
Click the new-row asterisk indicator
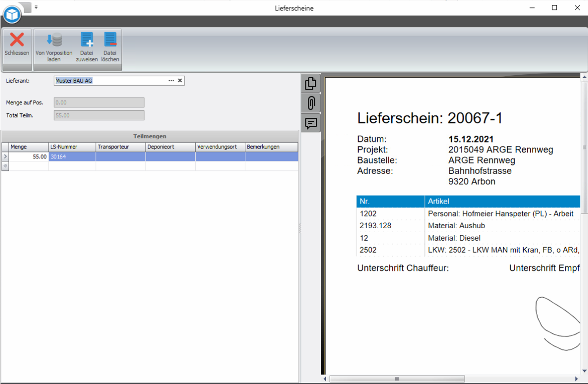pyautogui.click(x=5, y=166)
